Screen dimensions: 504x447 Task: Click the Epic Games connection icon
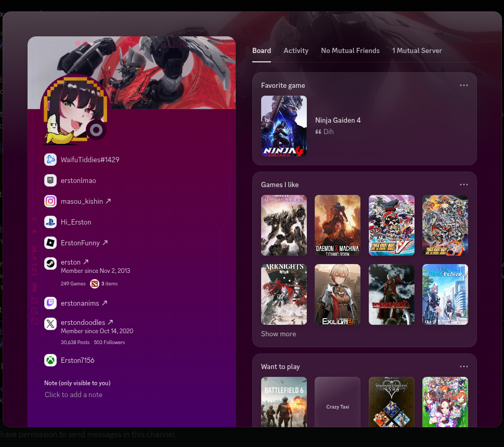[x=50, y=180]
